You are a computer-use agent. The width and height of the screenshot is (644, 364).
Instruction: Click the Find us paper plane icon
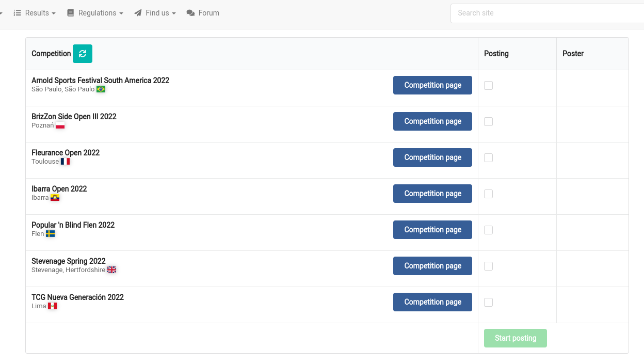(x=138, y=13)
